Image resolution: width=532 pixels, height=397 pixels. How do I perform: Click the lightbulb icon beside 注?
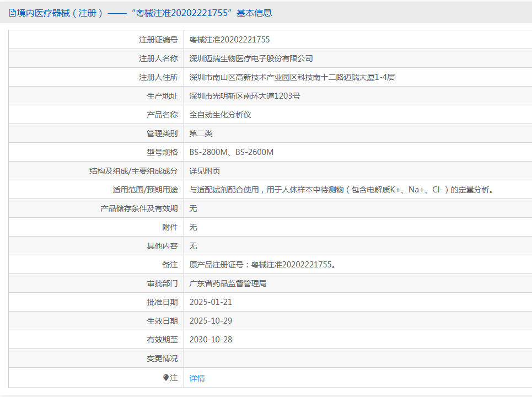click(166, 378)
